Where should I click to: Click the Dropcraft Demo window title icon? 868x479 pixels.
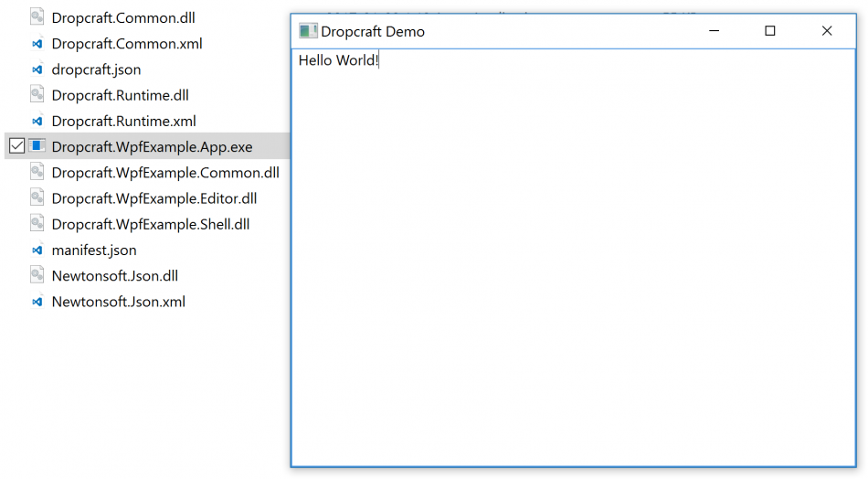tap(308, 31)
